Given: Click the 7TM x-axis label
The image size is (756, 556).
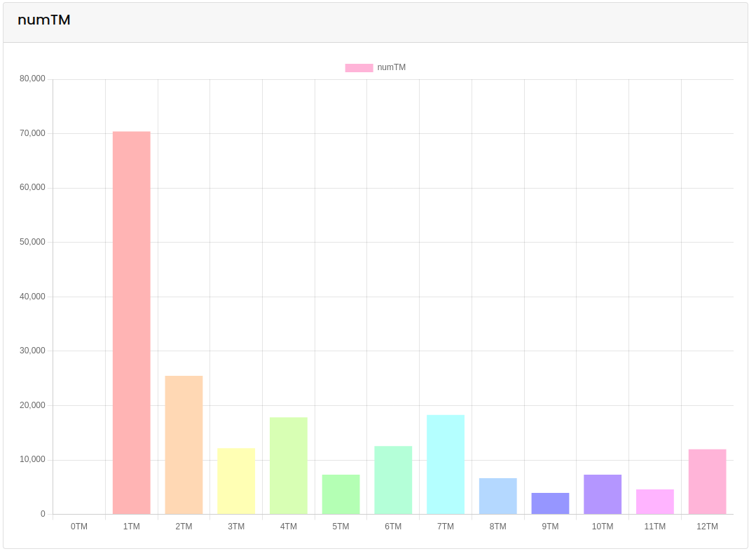Looking at the screenshot, I should (x=446, y=527).
